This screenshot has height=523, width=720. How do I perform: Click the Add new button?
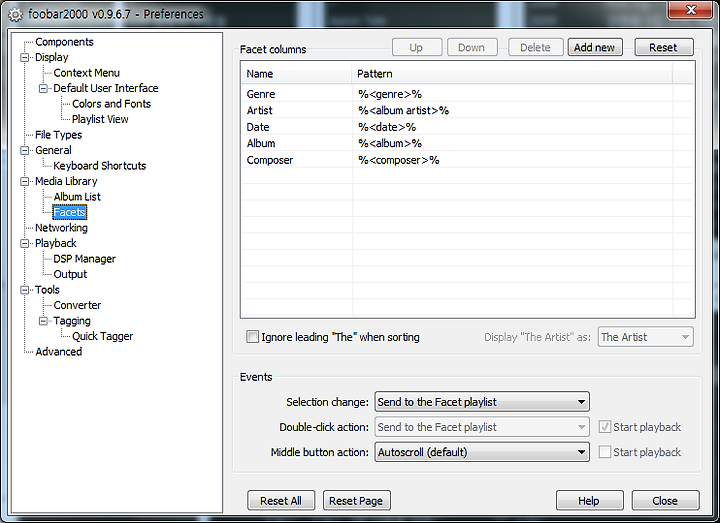[595, 47]
